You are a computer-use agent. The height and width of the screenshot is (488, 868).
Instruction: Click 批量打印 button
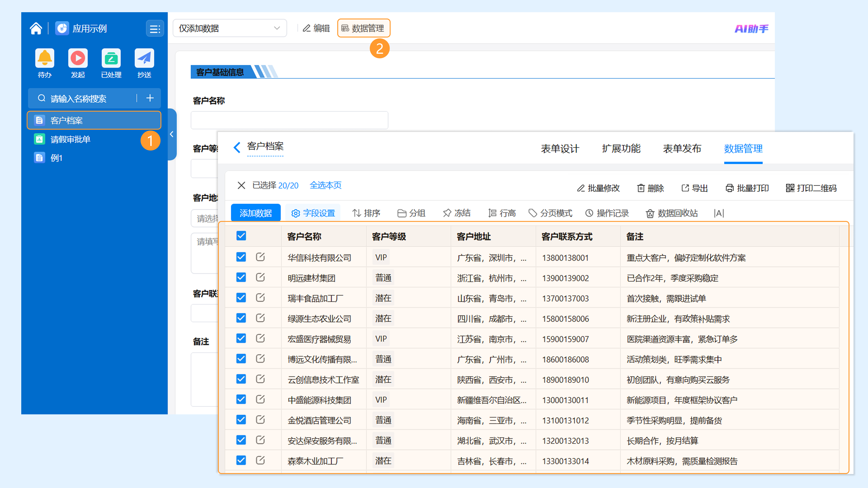[747, 188]
